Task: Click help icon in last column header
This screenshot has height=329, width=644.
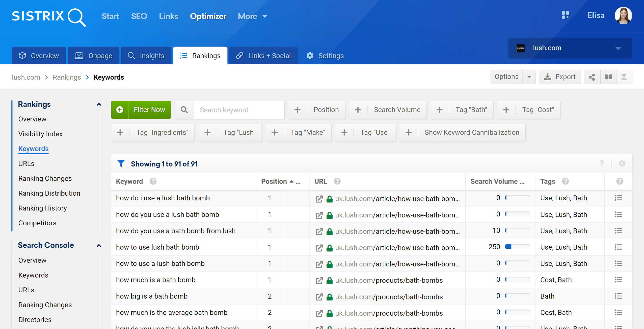Action: tap(619, 181)
